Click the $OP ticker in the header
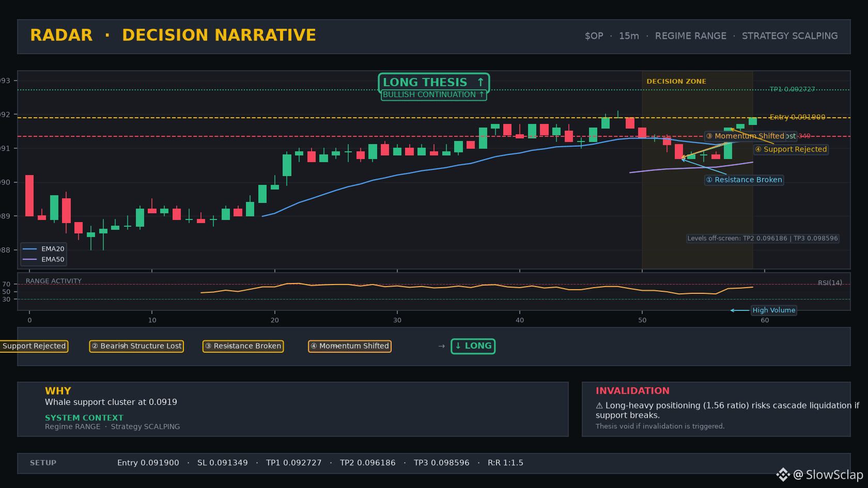 [594, 36]
